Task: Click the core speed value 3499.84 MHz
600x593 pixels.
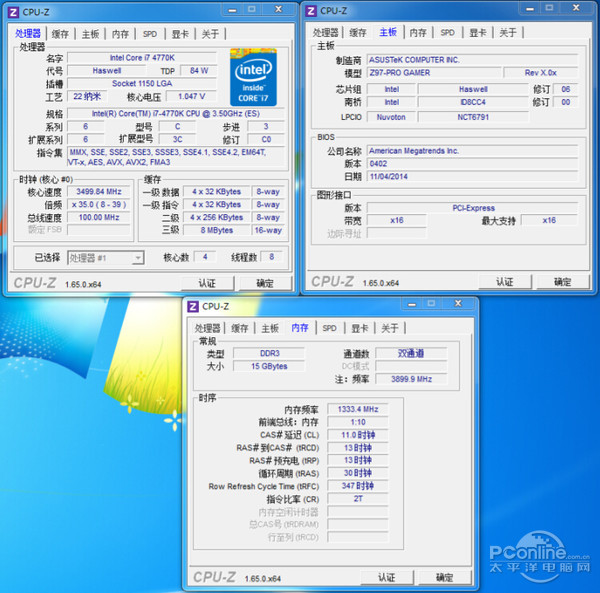Action: click(99, 192)
